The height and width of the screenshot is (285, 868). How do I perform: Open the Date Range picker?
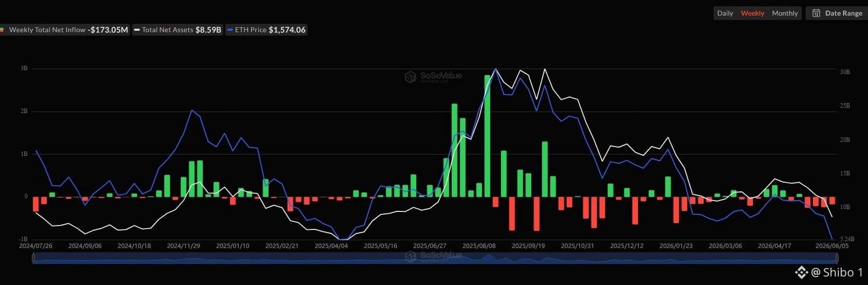837,13
